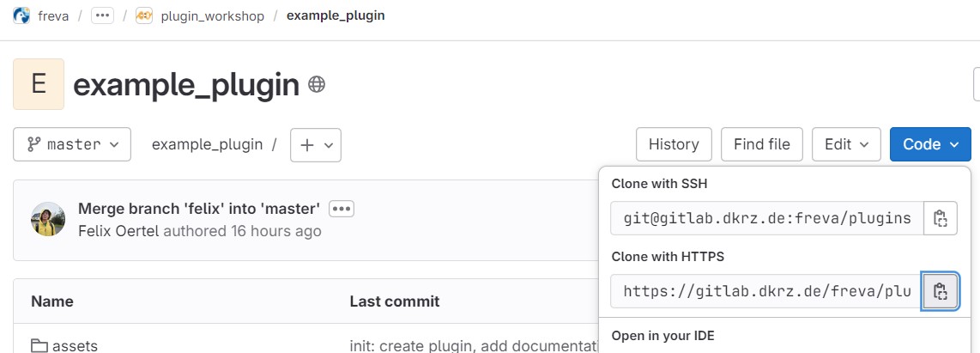Screen dimensions: 980x353
Task: Expand the collapsed breadcrumb ellipsis
Action: [x=102, y=15]
